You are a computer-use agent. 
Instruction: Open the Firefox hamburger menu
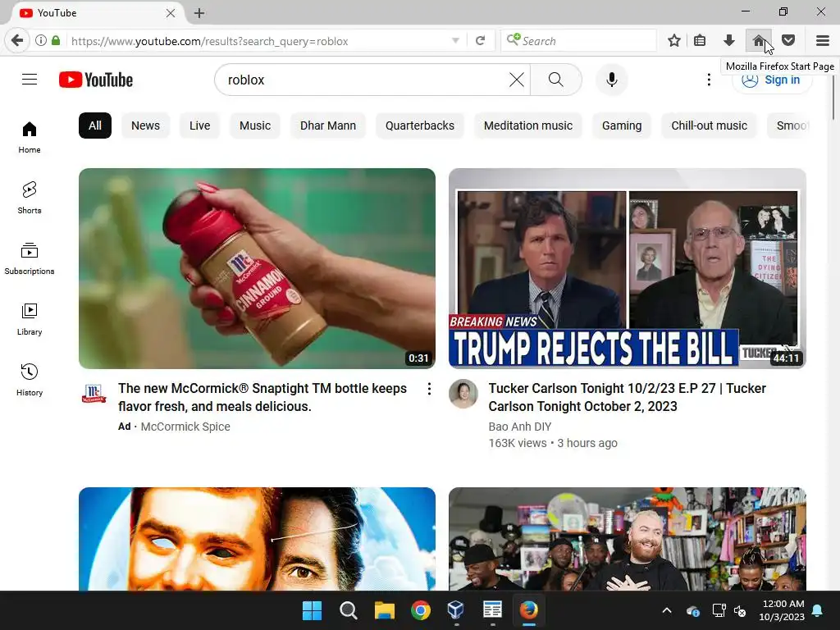pyautogui.click(x=823, y=41)
